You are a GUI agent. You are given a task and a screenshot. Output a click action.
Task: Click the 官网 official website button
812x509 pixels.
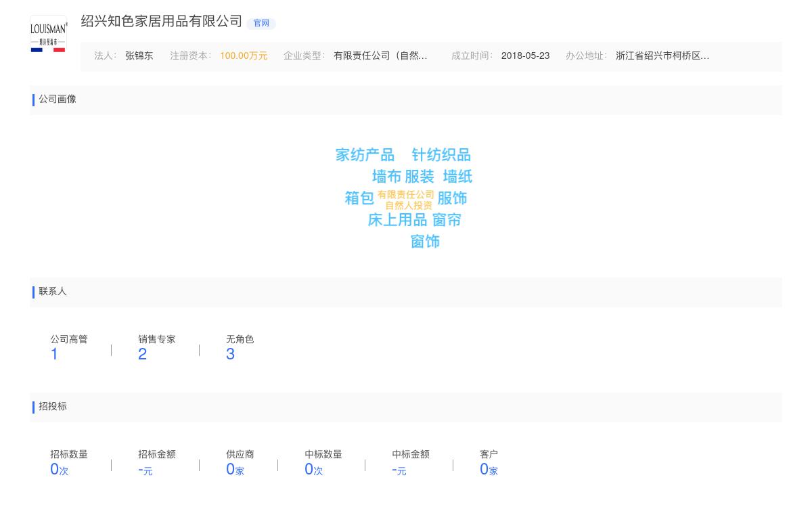point(261,23)
